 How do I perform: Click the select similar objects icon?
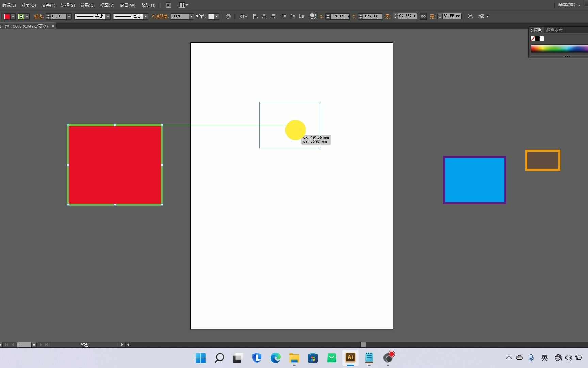(x=481, y=16)
